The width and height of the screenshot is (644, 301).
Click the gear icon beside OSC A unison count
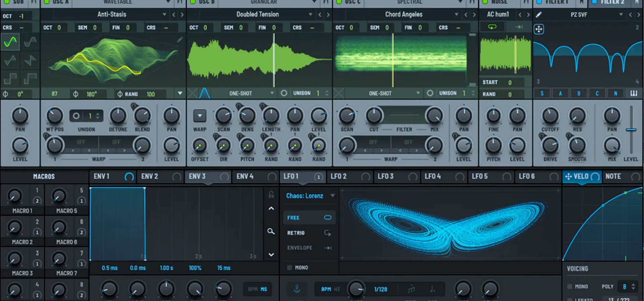[x=76, y=116]
